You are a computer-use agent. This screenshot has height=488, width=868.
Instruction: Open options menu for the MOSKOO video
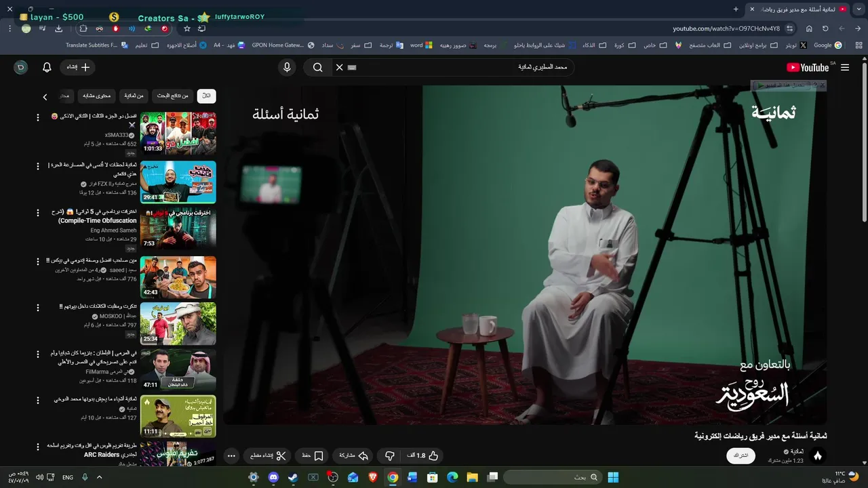click(38, 307)
